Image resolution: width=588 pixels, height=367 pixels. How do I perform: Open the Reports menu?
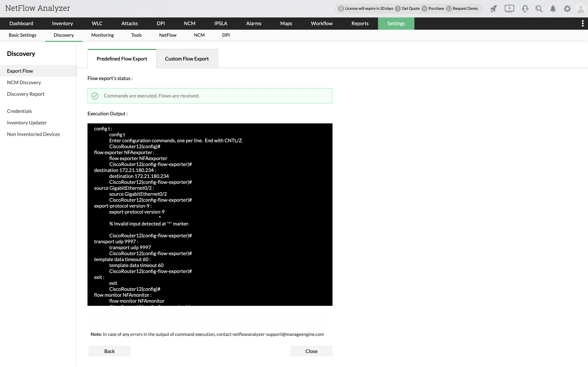[x=360, y=24]
